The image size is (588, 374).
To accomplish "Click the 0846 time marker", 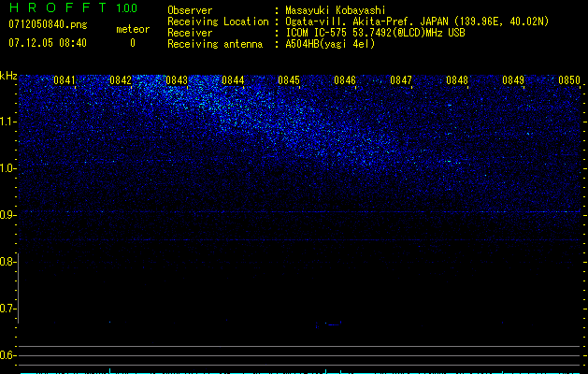I will pos(345,80).
